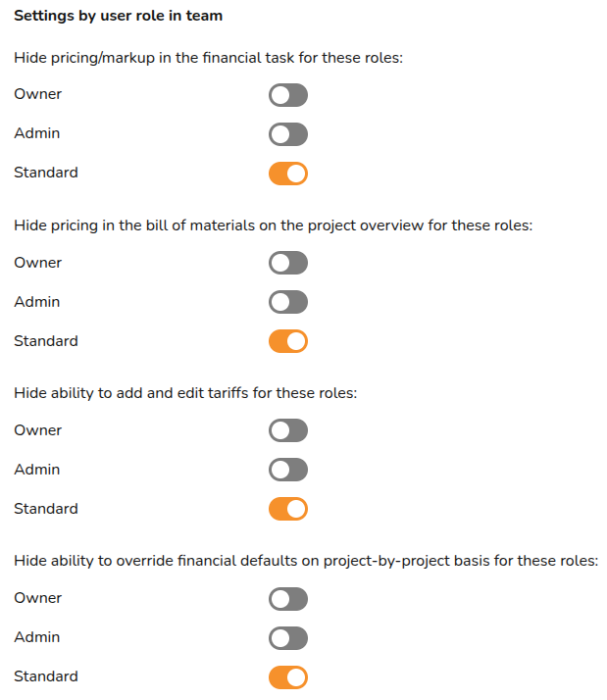The height and width of the screenshot is (700, 607).
Task: Toggle Admin switch for overriding financial defaults
Action: [288, 638]
